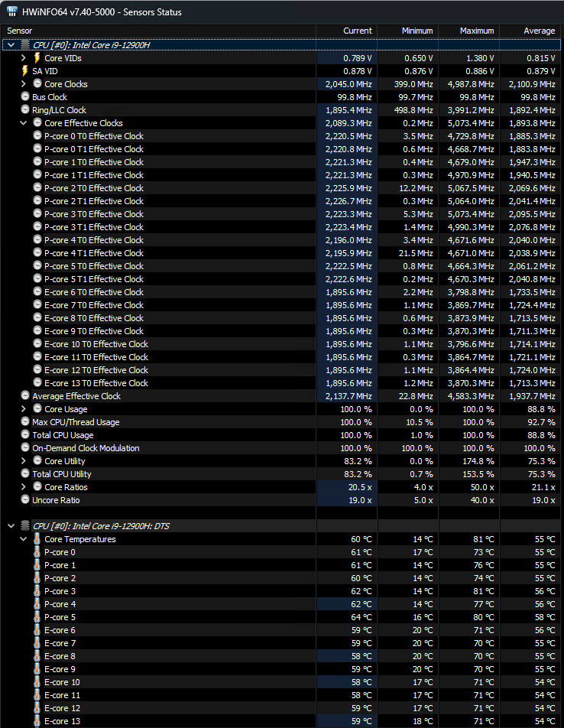Viewport: 564px width, 728px height.
Task: Click the Average Effective Clock average 1,937.7 MHz
Action: coord(532,396)
